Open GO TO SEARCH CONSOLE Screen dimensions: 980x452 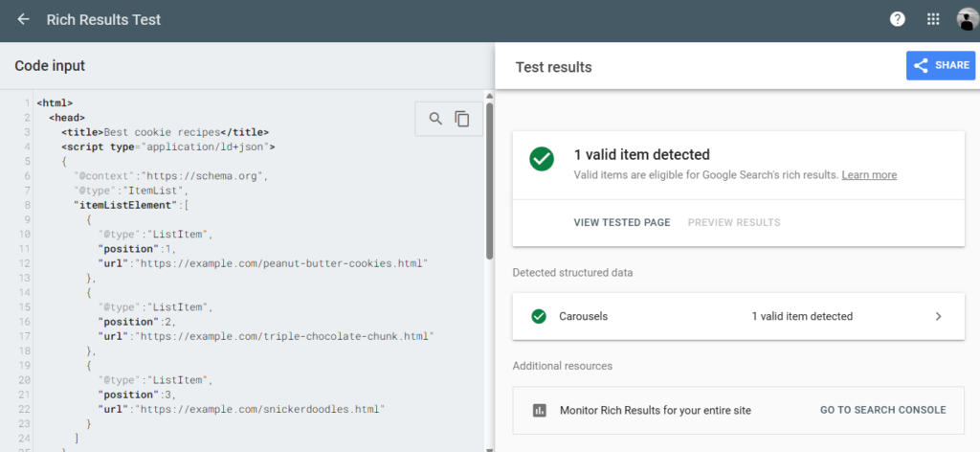[882, 410]
